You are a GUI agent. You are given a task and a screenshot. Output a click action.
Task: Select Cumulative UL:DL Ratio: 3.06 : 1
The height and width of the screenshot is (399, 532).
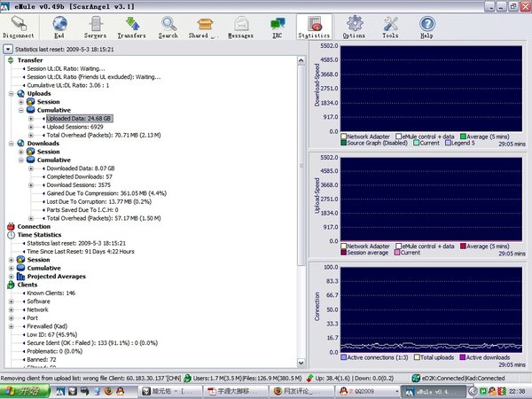coord(68,85)
